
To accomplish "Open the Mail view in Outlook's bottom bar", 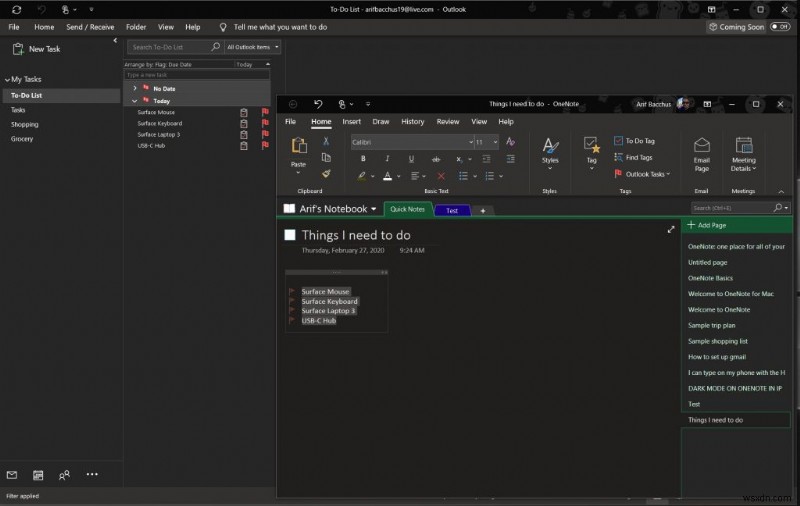I will click(12, 475).
